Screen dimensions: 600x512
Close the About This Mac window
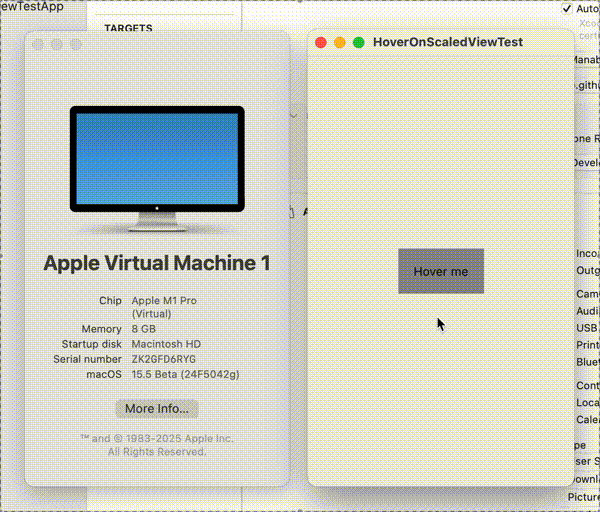pyautogui.click(x=38, y=45)
